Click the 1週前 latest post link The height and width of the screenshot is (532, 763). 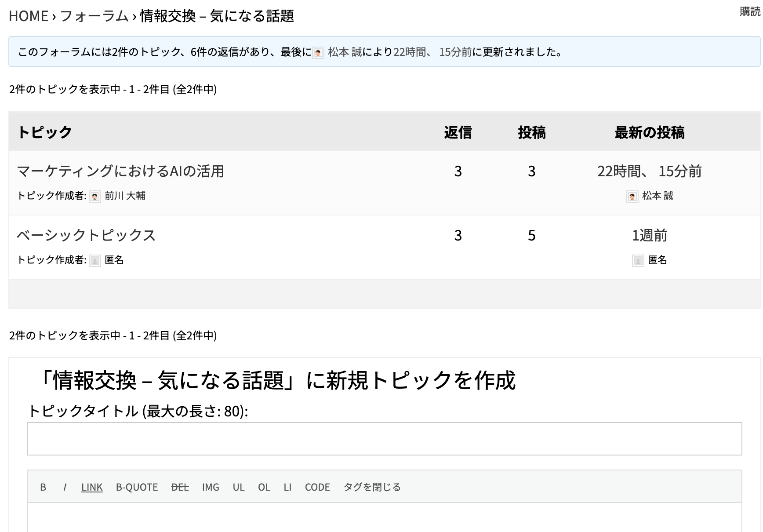point(649,235)
